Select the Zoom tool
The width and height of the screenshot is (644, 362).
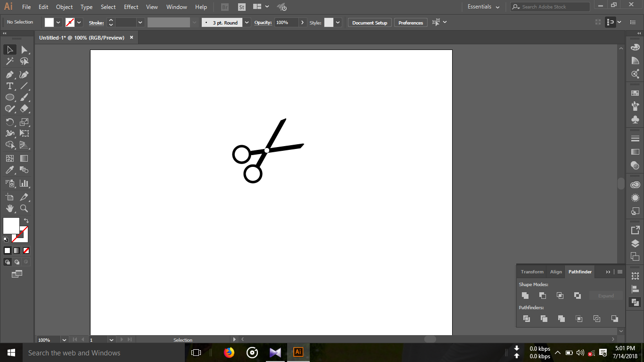pos(25,208)
